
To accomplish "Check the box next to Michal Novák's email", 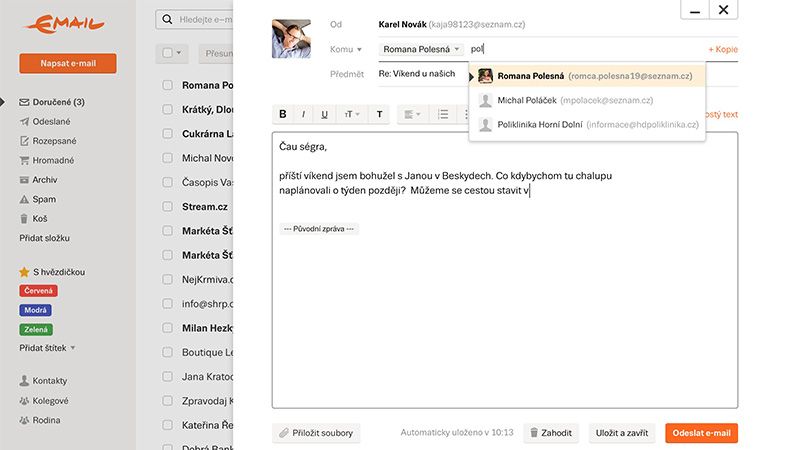I will 168,158.
